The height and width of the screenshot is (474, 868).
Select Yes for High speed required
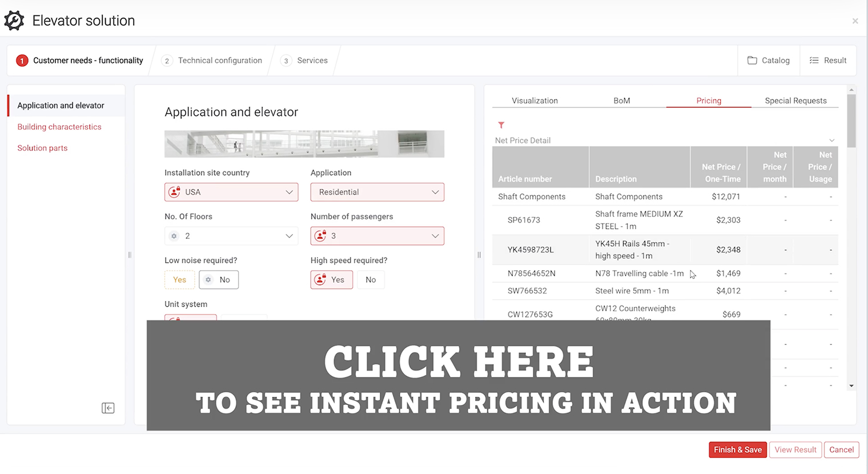pyautogui.click(x=331, y=279)
